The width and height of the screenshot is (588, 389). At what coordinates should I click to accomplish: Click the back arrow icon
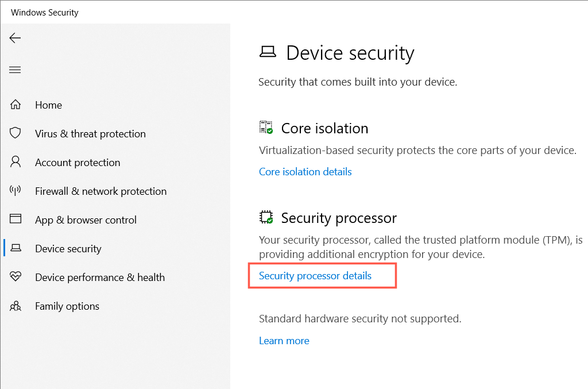pos(15,38)
